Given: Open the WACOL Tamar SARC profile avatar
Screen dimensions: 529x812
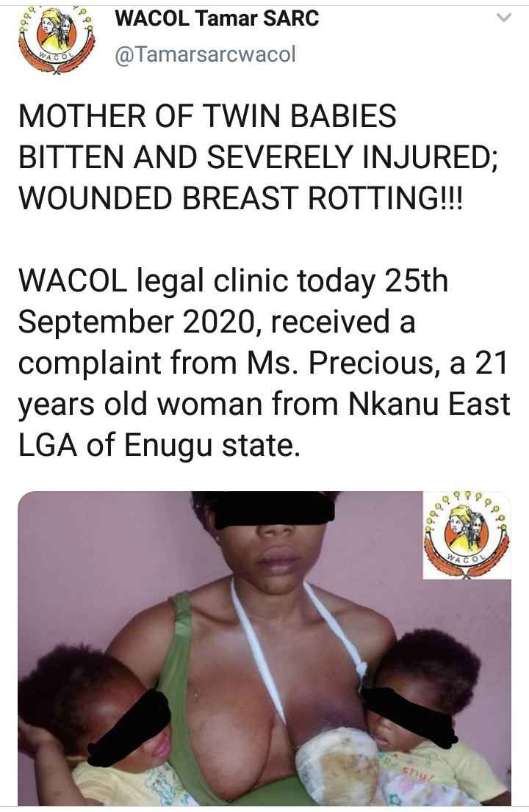Looking at the screenshot, I should point(56,41).
